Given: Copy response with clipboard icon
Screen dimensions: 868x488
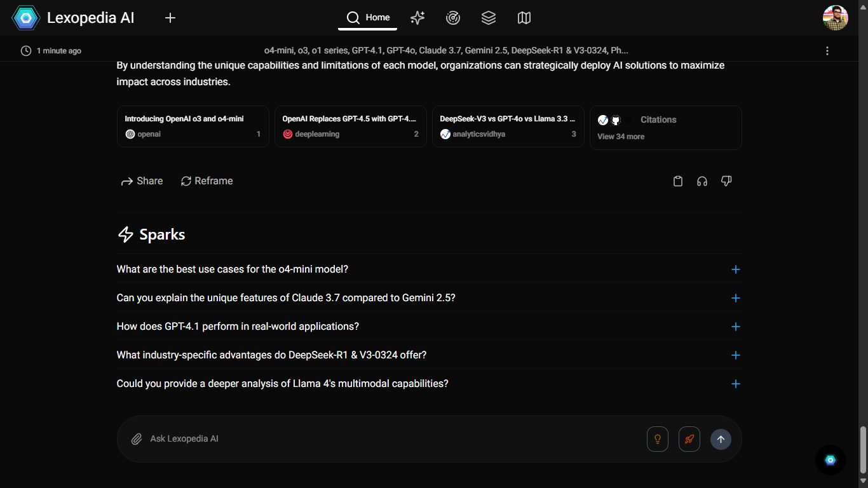Looking at the screenshot, I should click(x=678, y=181).
